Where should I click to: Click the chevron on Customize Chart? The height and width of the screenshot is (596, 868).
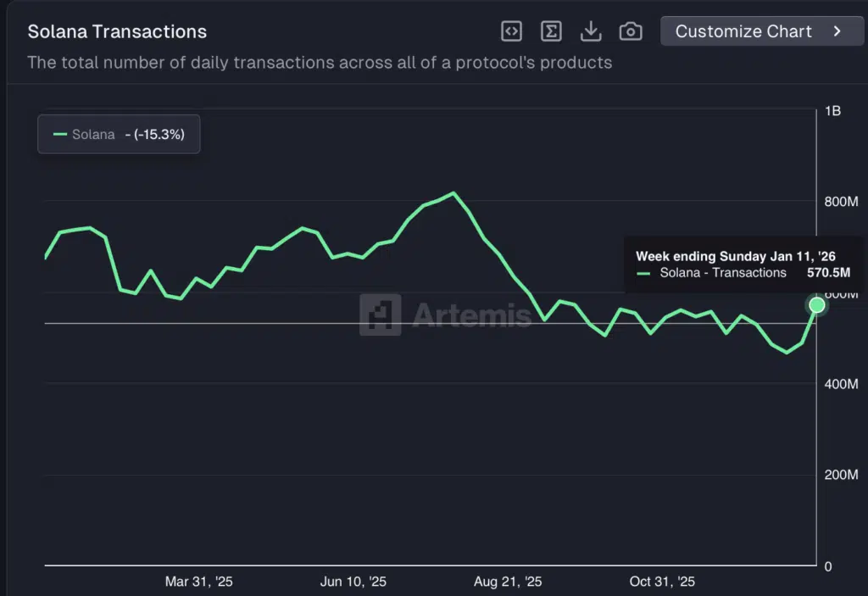point(837,31)
